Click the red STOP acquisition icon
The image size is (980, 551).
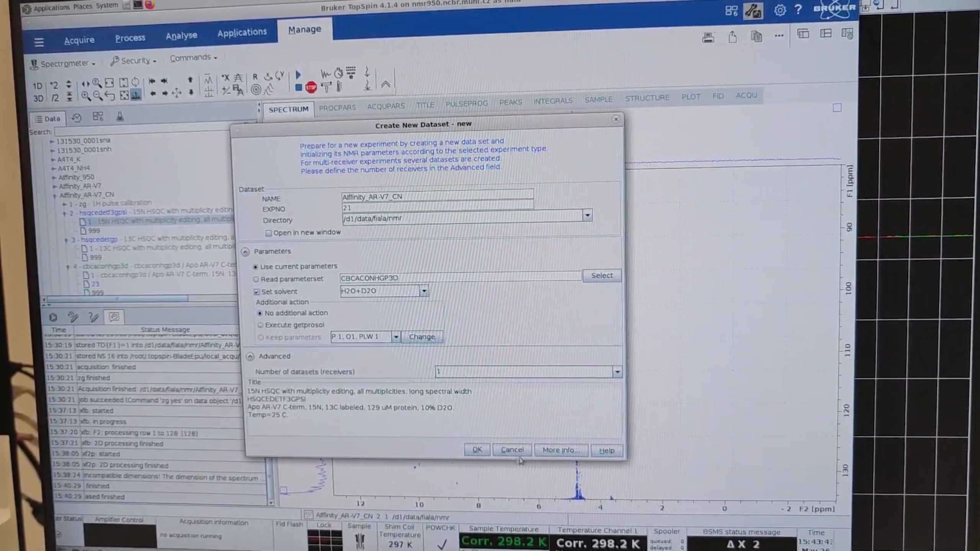tap(311, 88)
